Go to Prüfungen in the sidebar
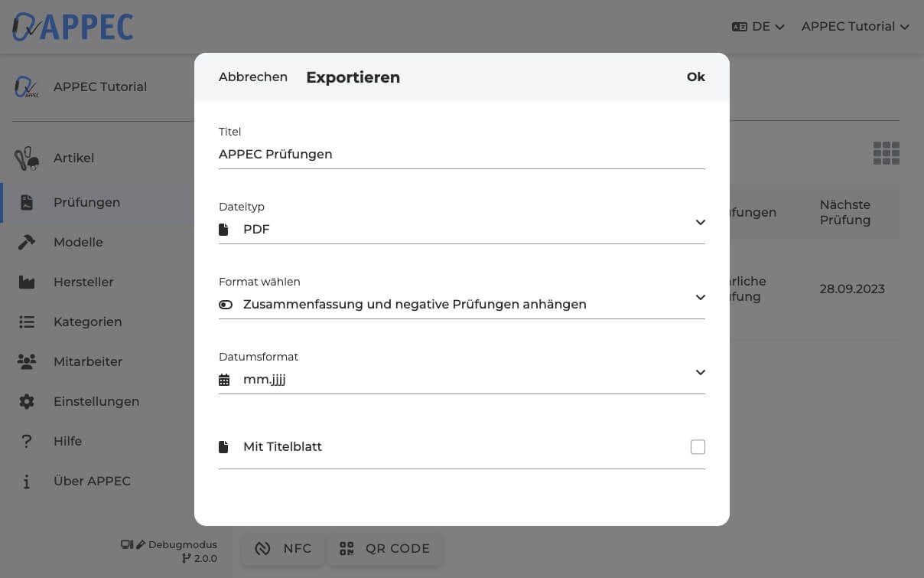The width and height of the screenshot is (924, 578). (x=86, y=203)
